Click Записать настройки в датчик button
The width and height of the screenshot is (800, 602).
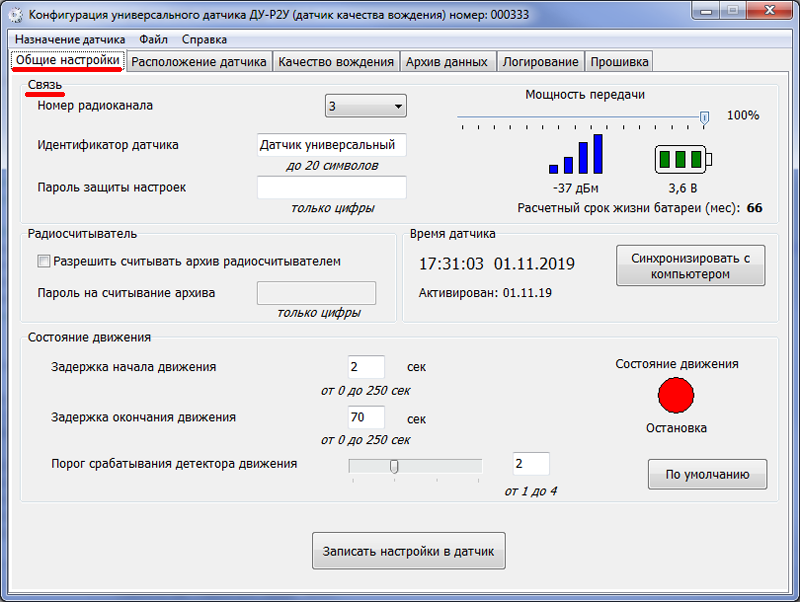409,551
